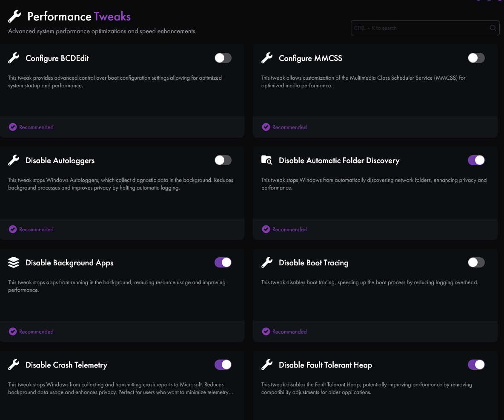Enable the Disable Autologgers toggle
This screenshot has width=504, height=420.
point(223,160)
